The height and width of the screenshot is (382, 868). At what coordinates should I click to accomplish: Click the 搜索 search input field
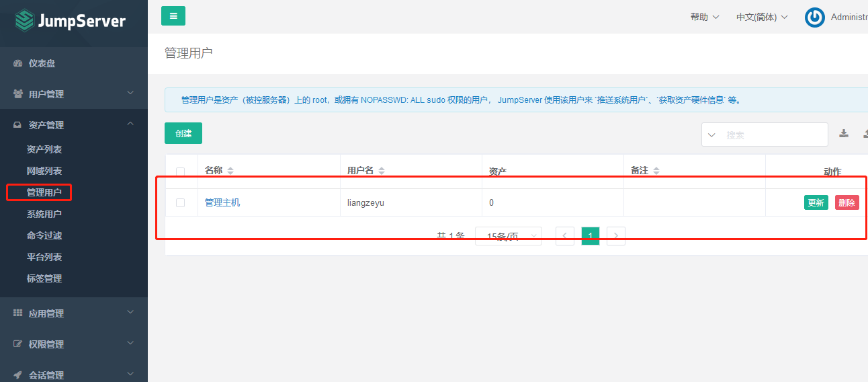tap(773, 135)
